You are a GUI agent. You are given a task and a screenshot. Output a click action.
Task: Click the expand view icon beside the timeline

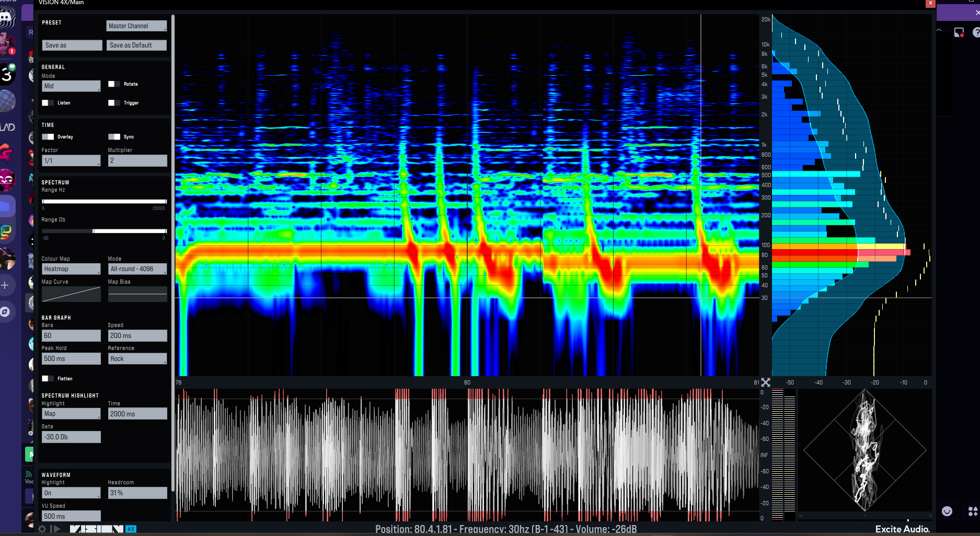point(766,382)
